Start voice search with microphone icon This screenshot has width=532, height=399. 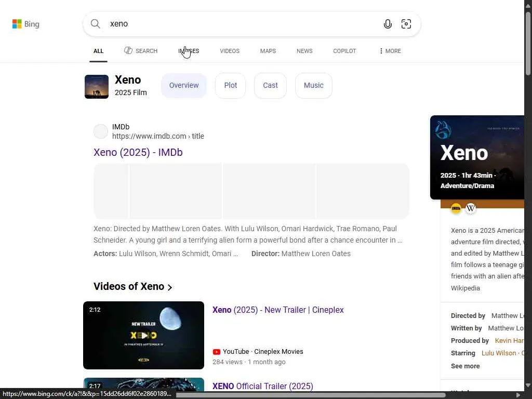click(388, 24)
